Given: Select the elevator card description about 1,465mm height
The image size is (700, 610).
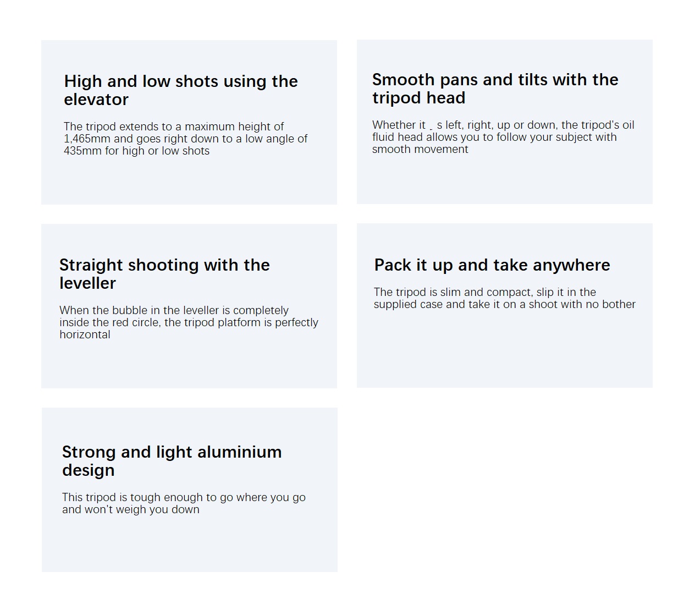Looking at the screenshot, I should coord(185,139).
